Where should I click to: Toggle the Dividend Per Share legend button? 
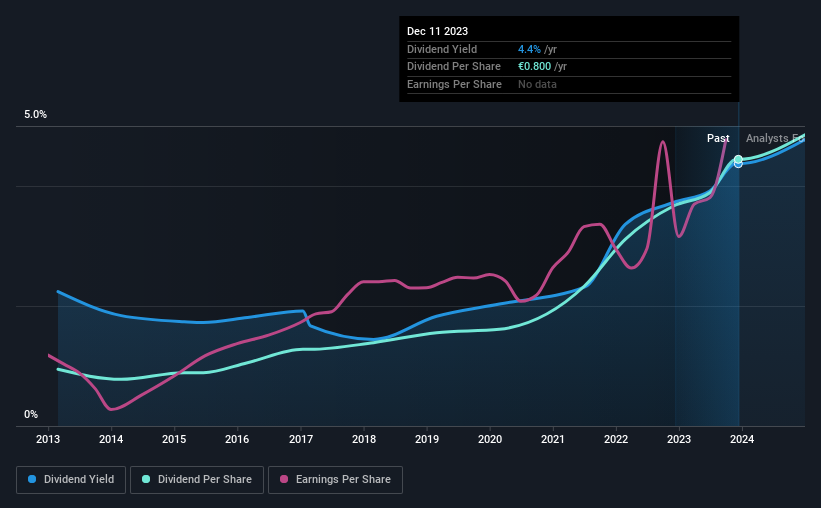coord(197,480)
